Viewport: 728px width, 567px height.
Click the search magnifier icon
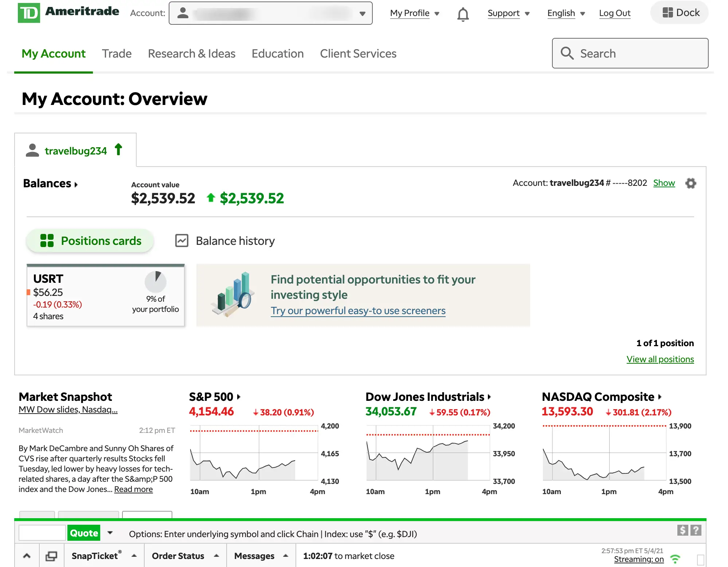(x=567, y=53)
